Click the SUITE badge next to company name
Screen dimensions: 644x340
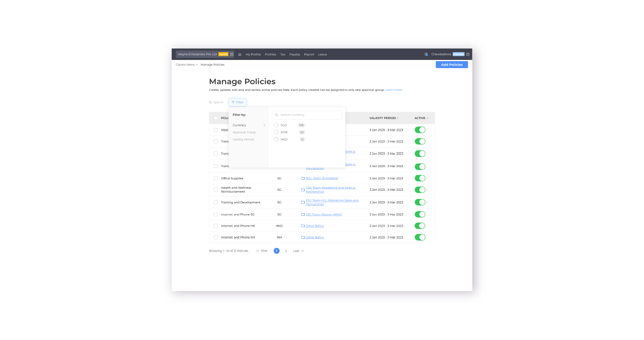223,54
